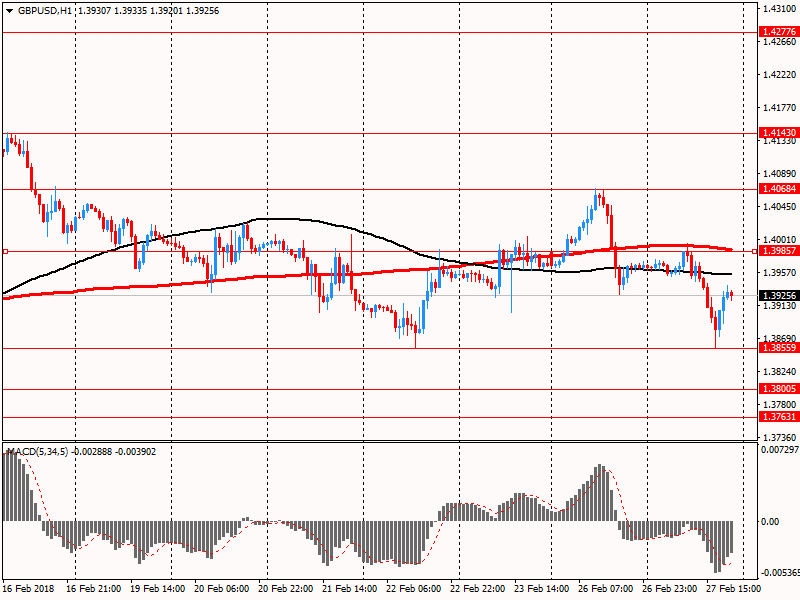Image resolution: width=800 pixels, height=600 pixels.
Task: Click the 22 Feb 22:00 time axis label
Action: (478, 589)
